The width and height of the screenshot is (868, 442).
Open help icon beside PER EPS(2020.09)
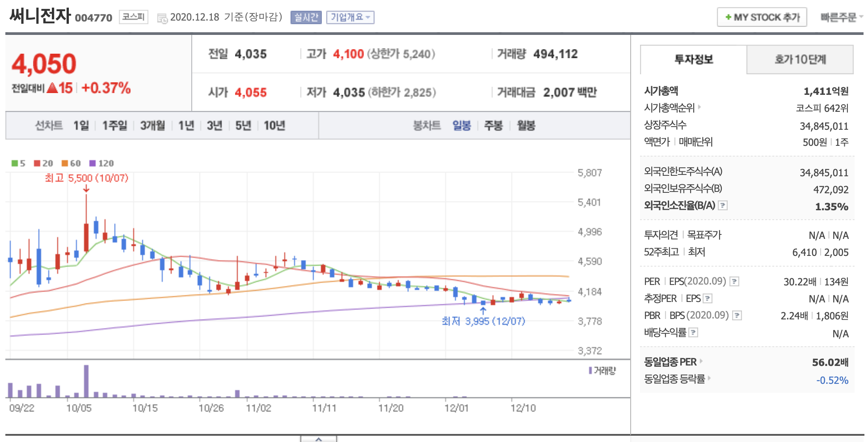tap(734, 281)
